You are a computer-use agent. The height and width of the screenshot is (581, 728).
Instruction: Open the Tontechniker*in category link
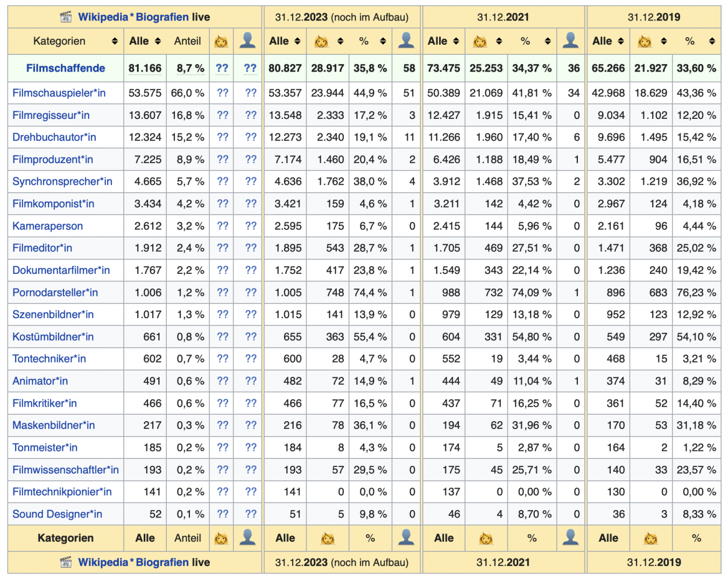pos(49,359)
